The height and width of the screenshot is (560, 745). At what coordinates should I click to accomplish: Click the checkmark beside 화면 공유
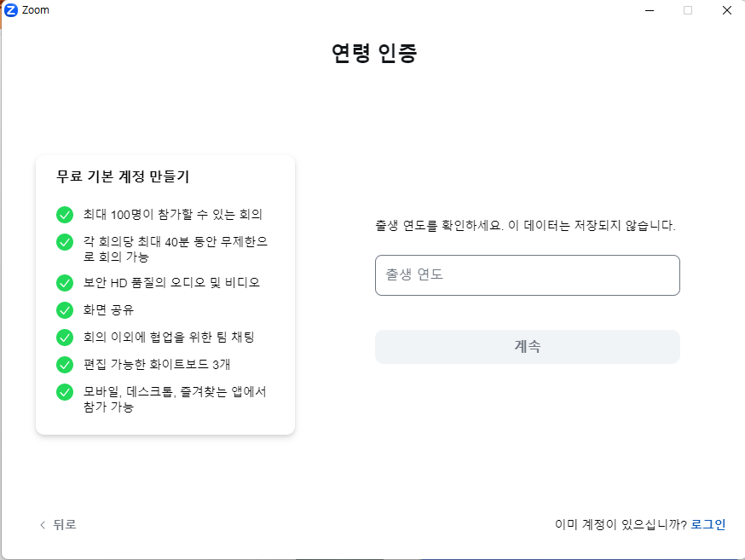point(65,309)
